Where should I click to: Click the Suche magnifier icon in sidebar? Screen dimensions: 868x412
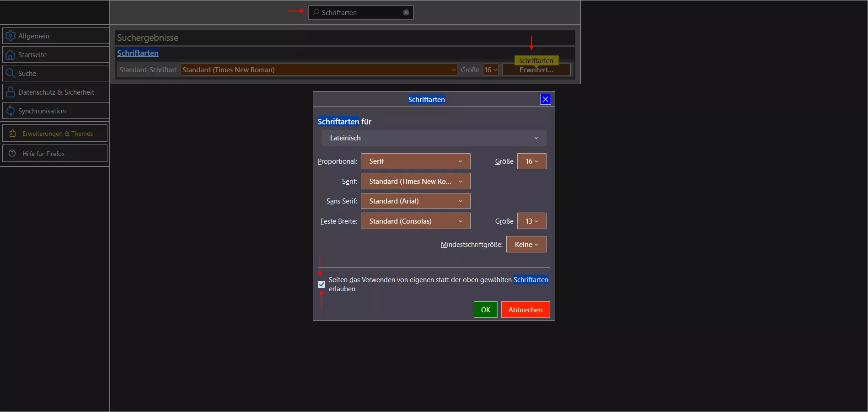click(x=10, y=73)
